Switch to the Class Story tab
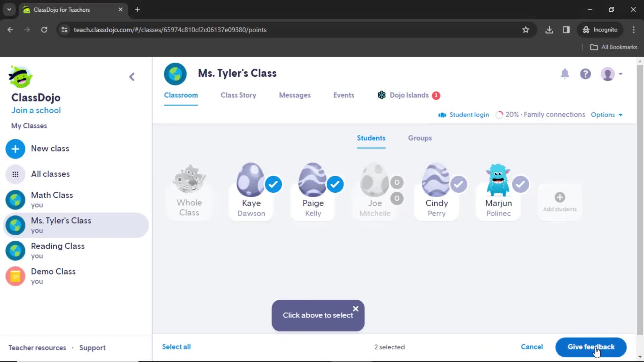644x362 pixels. 238,95
